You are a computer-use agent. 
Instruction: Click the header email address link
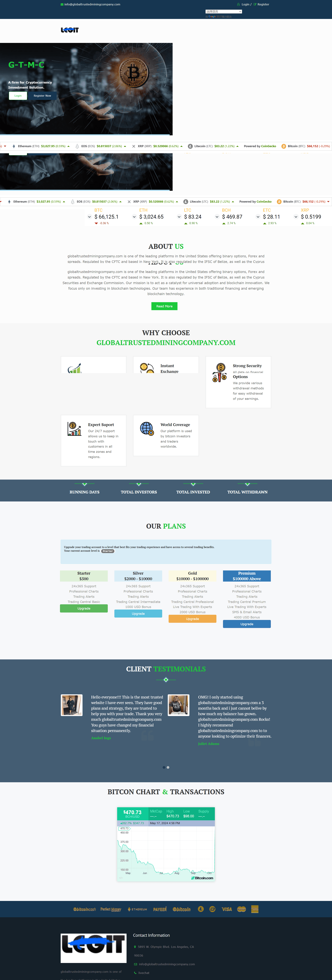point(92,5)
